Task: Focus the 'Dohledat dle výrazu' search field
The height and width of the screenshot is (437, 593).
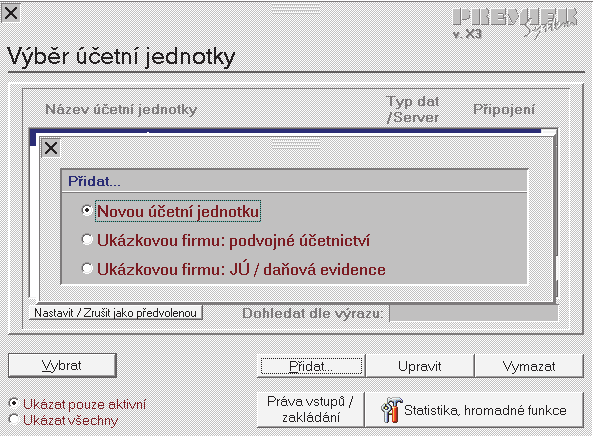Action: 473,313
